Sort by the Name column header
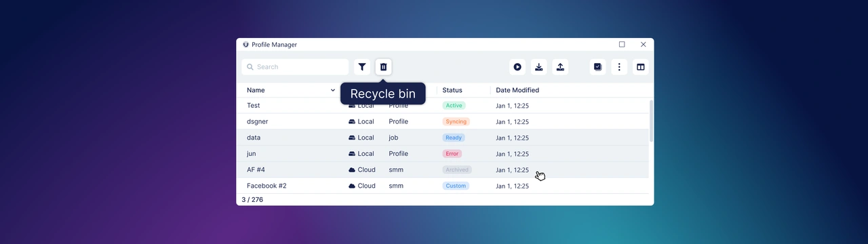This screenshot has width=868, height=244. point(256,90)
